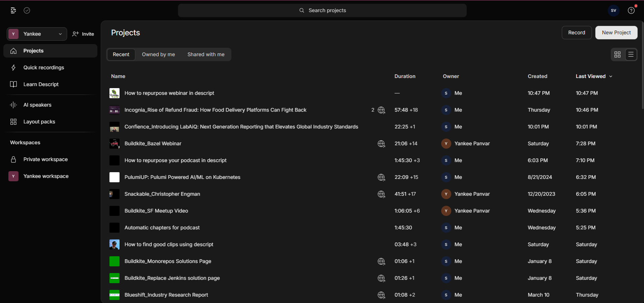Click globe icon on PulumiUP project row

(x=381, y=177)
